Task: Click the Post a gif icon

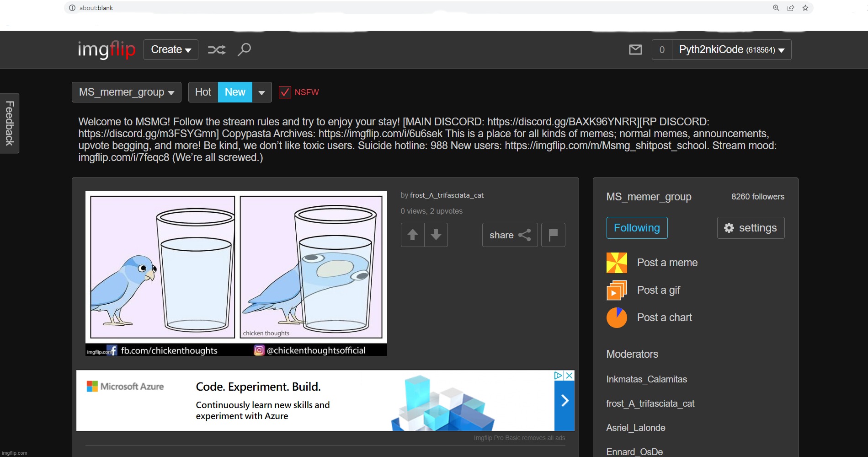Action: click(617, 290)
